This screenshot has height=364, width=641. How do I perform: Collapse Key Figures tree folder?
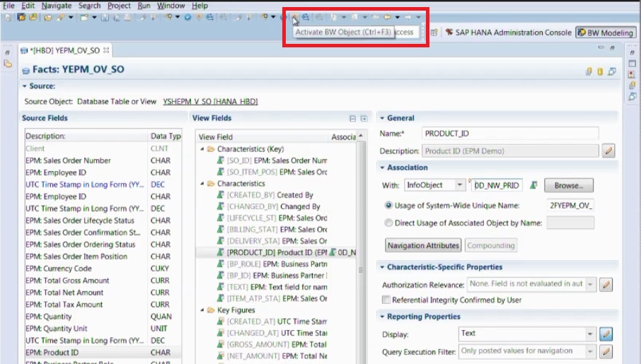[x=202, y=310]
